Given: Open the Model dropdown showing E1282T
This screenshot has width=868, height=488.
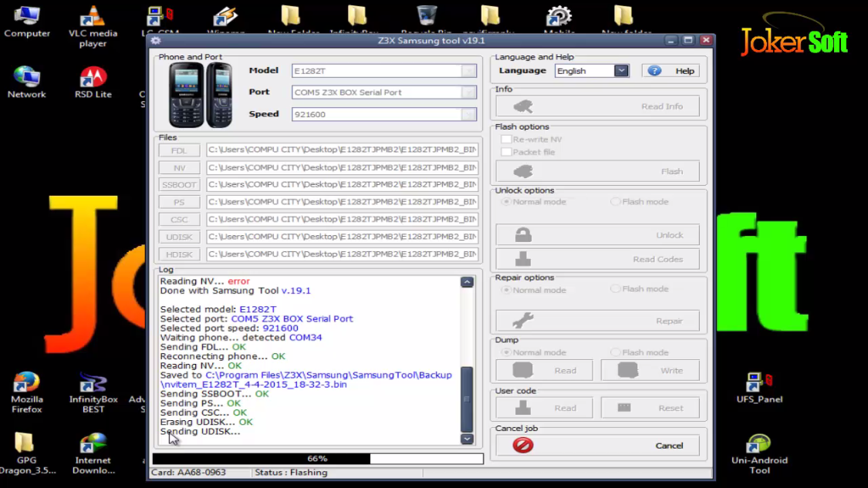Looking at the screenshot, I should point(468,71).
